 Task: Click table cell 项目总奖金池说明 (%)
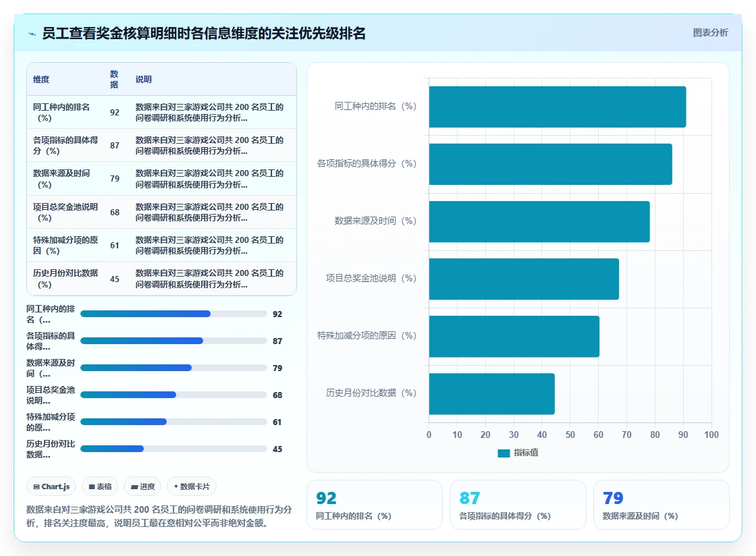pyautogui.click(x=65, y=212)
